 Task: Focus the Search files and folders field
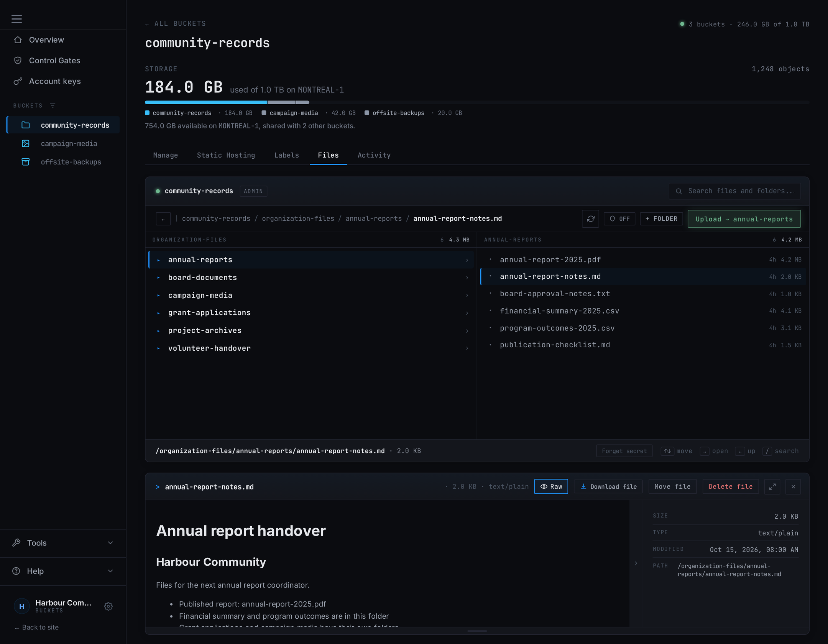pos(734,191)
